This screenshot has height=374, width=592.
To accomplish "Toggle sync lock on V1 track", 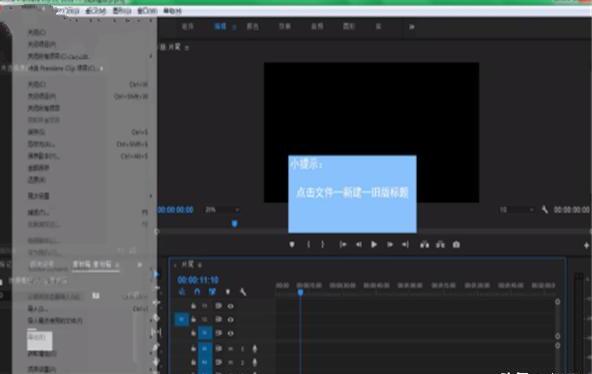I will click(x=218, y=333).
